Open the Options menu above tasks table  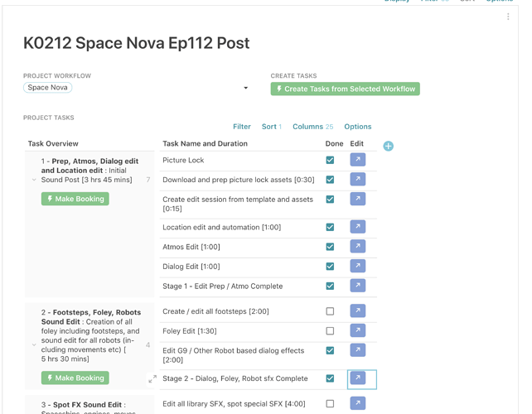[358, 127]
